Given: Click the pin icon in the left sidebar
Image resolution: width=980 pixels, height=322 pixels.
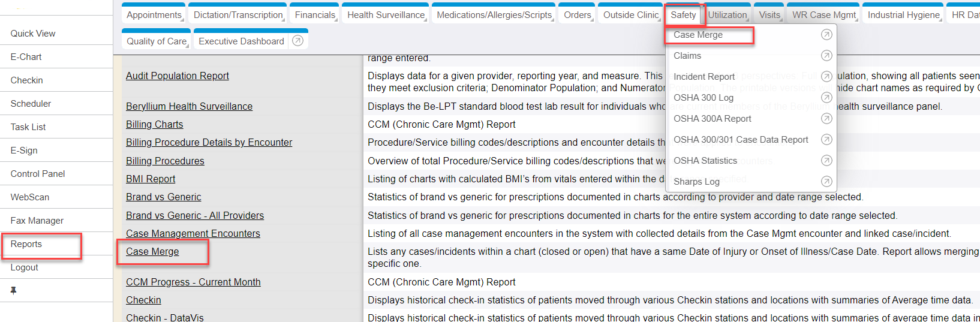Looking at the screenshot, I should pyautogui.click(x=13, y=291).
